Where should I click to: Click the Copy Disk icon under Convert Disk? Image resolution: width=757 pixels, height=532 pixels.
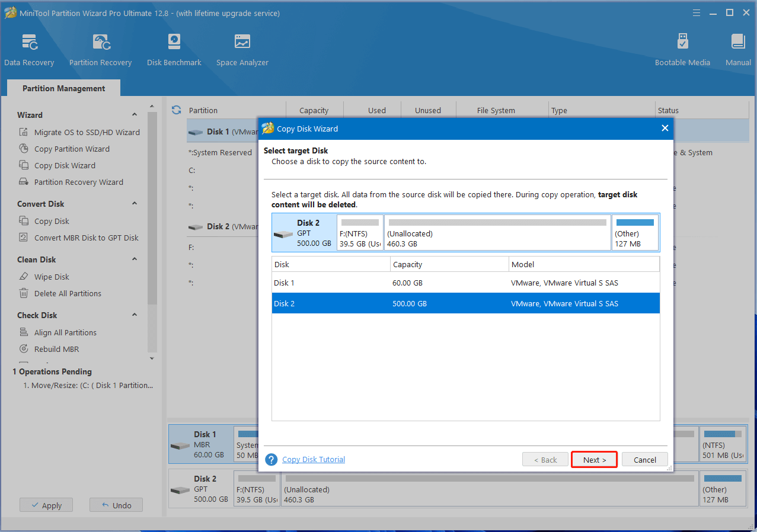click(x=24, y=221)
